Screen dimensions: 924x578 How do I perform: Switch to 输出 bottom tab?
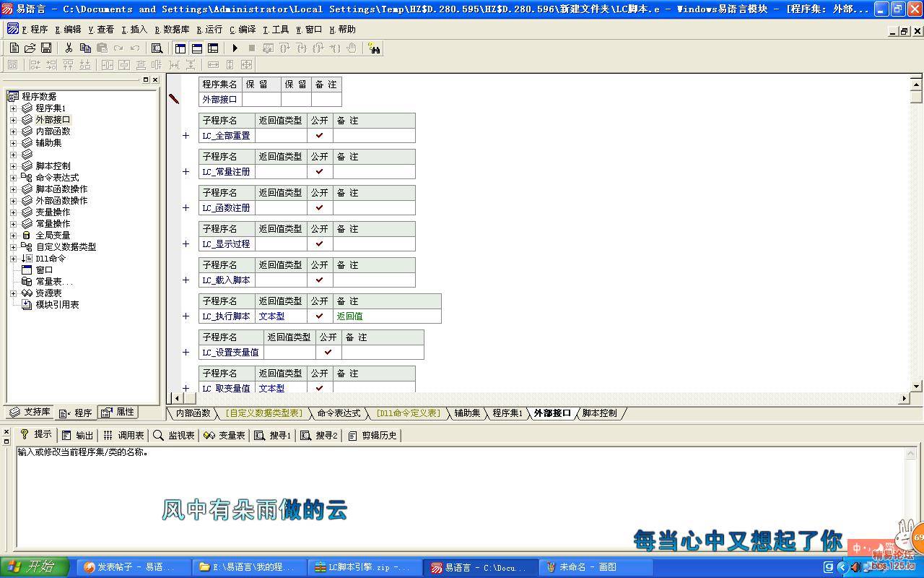(78, 435)
